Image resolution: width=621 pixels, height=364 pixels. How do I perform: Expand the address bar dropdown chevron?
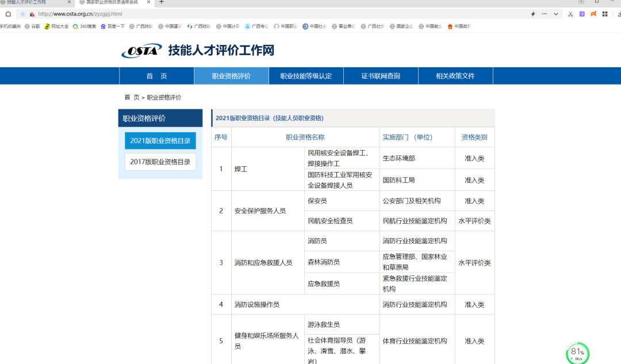[556, 14]
